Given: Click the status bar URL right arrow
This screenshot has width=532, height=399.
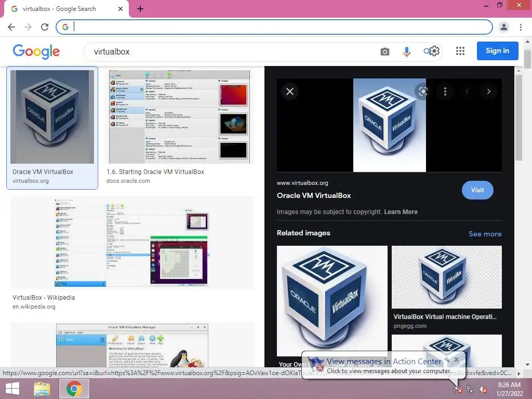Looking at the screenshot, I should click(x=518, y=374).
